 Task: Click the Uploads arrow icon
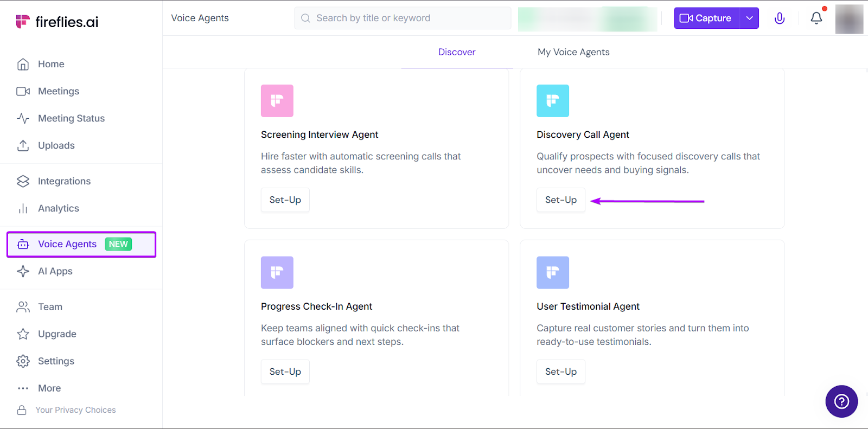pos(23,145)
